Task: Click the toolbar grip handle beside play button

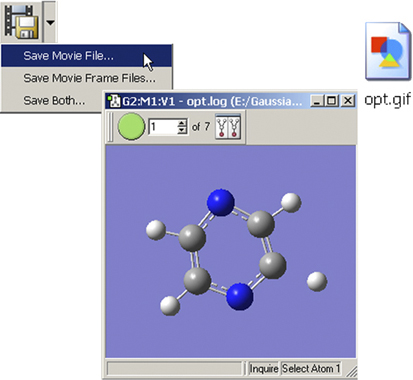Action: click(111, 127)
